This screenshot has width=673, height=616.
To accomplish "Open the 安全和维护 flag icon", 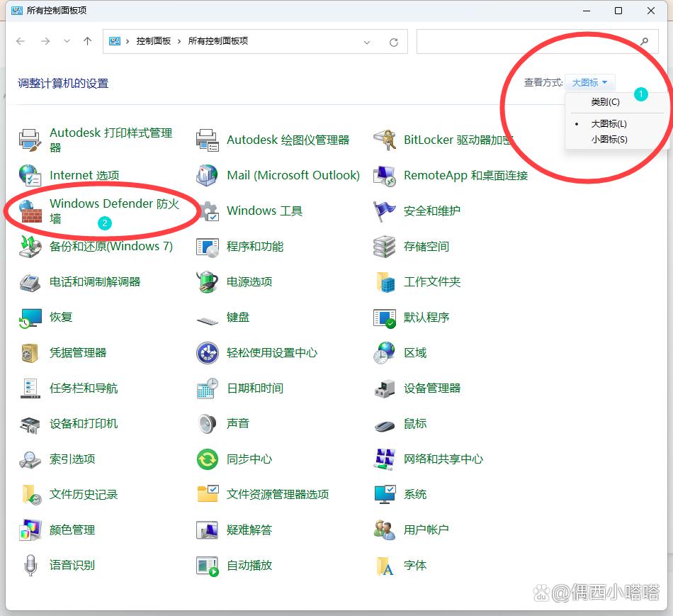I will 385,211.
